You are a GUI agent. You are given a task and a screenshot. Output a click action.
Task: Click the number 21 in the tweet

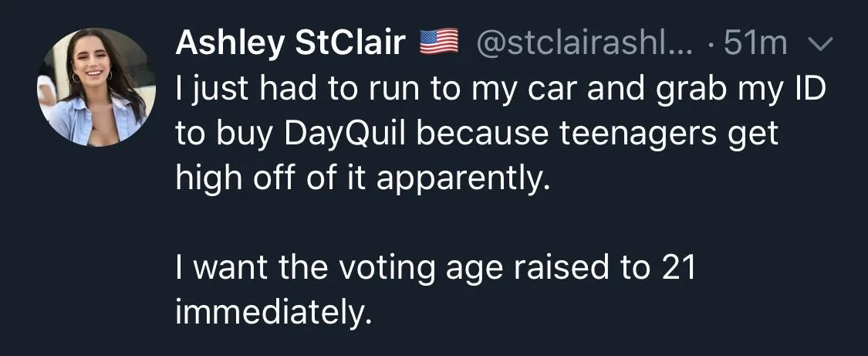tap(678, 269)
